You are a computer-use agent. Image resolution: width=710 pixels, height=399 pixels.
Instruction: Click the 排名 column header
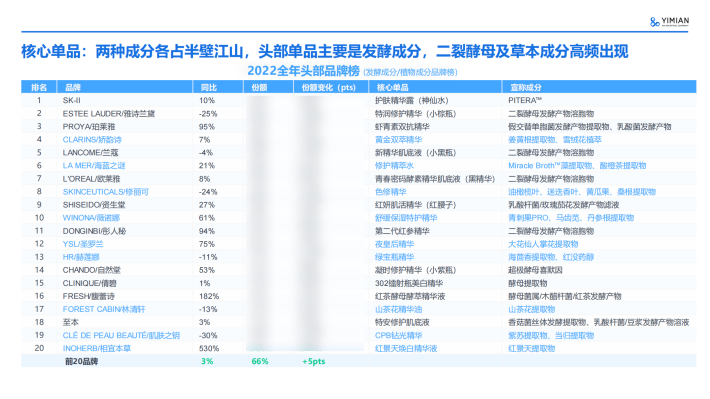[x=38, y=87]
